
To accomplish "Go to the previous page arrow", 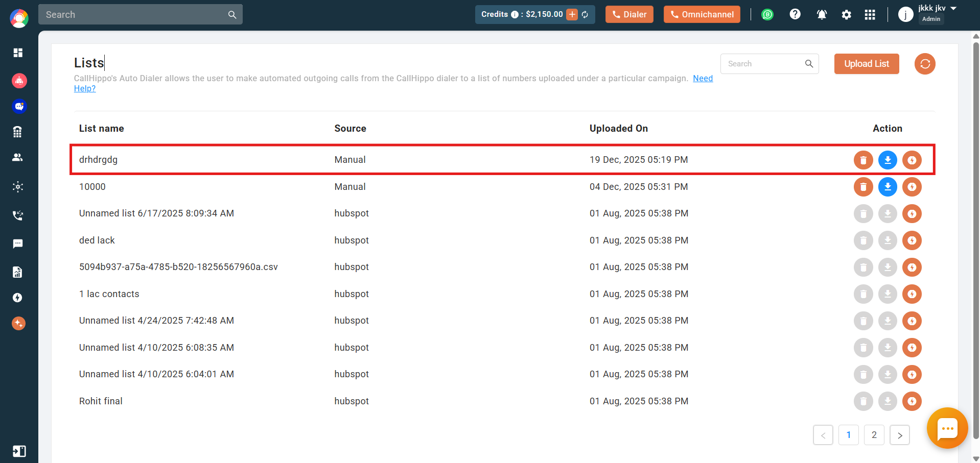I will click(x=823, y=435).
